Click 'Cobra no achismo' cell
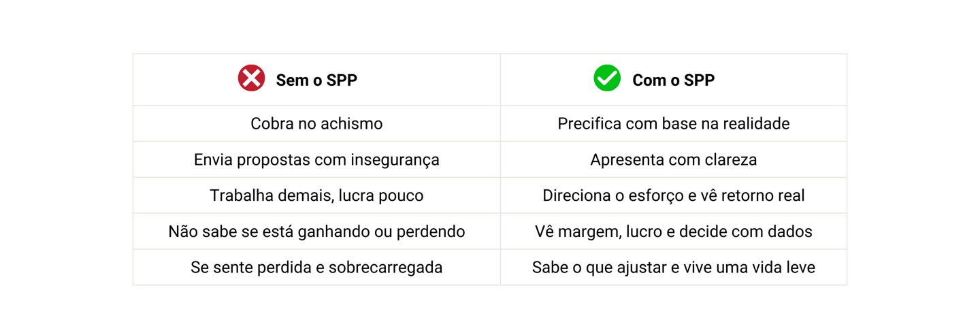The width and height of the screenshot is (980, 318). 316,123
